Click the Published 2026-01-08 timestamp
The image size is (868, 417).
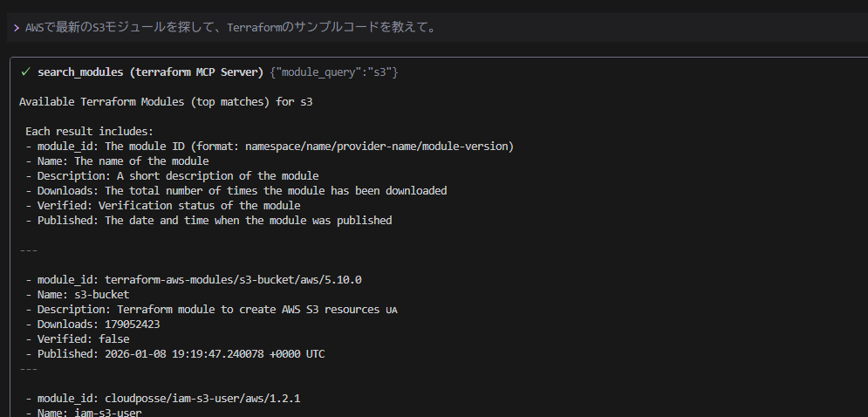tap(215, 354)
